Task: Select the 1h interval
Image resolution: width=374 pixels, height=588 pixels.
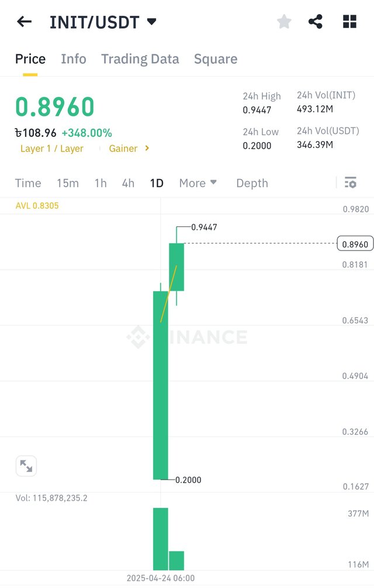Action: click(x=101, y=183)
